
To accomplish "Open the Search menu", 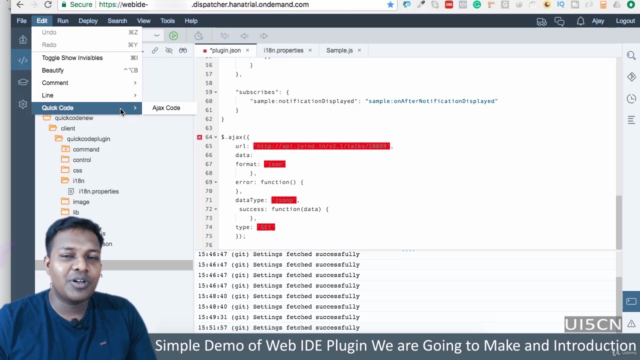I will 117,21.
